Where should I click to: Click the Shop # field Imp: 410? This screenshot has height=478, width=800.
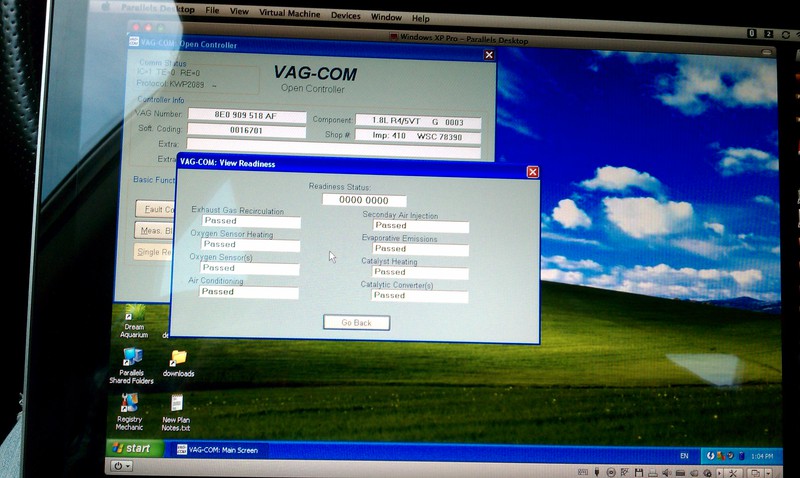[x=417, y=136]
